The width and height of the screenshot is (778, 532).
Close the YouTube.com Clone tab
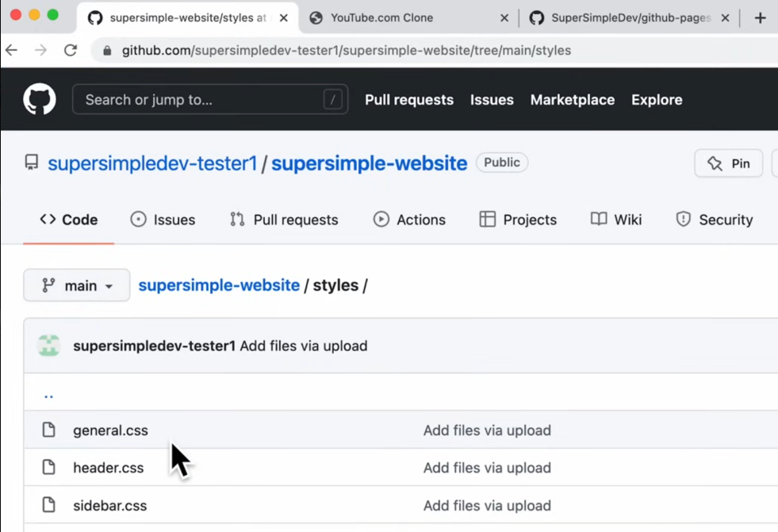click(x=504, y=18)
